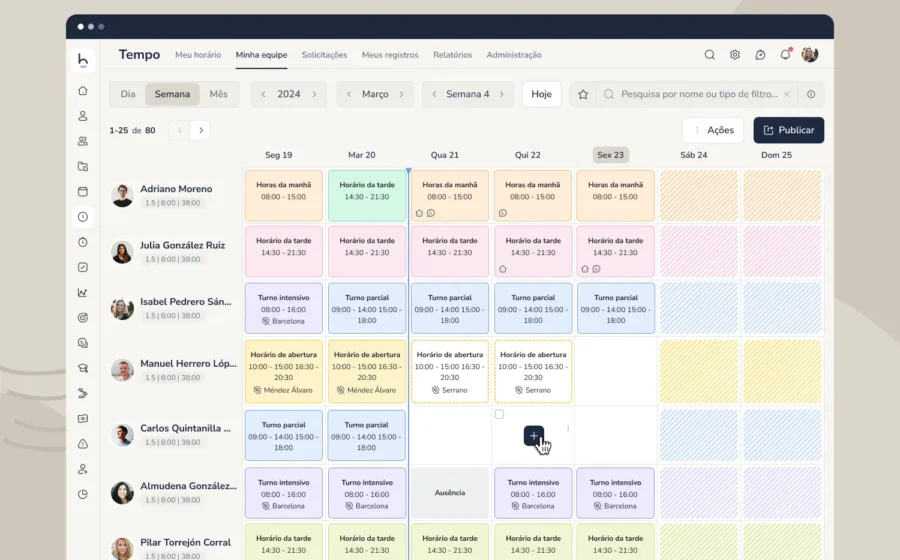The image size is (900, 560).
Task: Click the home icon in Adriano's Qua 21 shift
Action: [x=420, y=213]
